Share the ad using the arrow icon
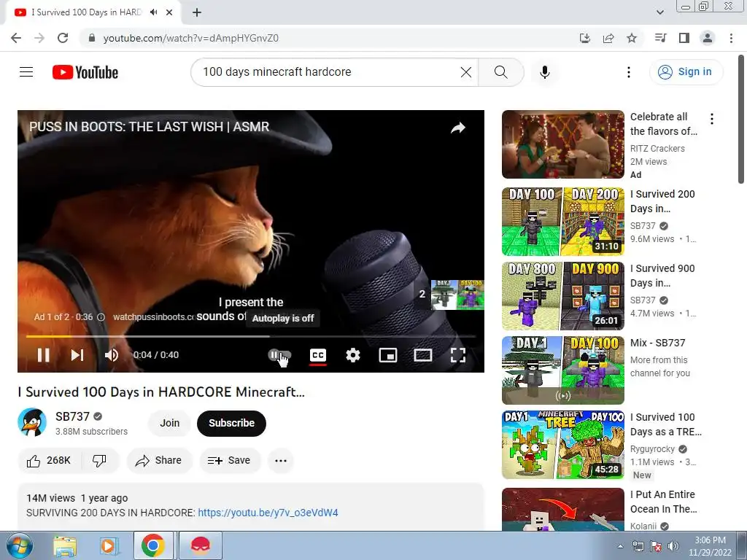The width and height of the screenshot is (747, 560). 458,128
